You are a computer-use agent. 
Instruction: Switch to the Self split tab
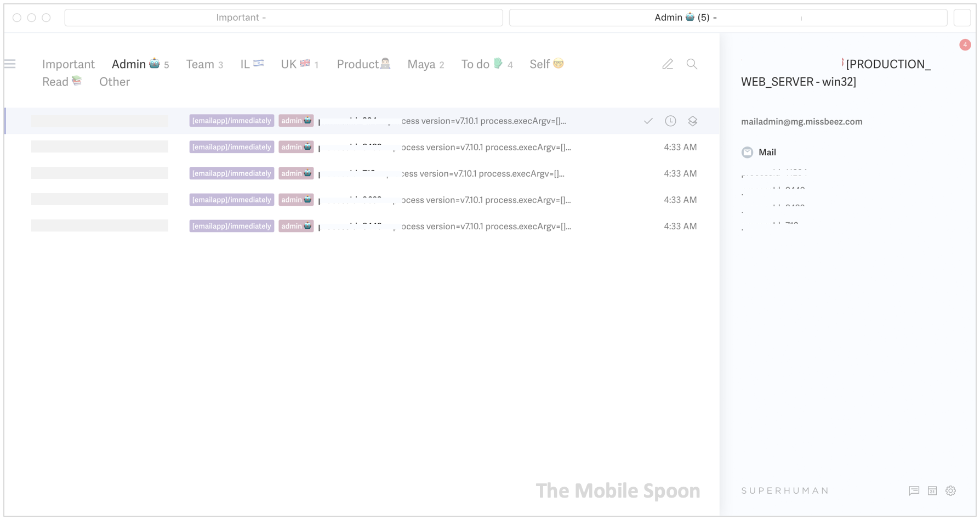click(x=546, y=64)
